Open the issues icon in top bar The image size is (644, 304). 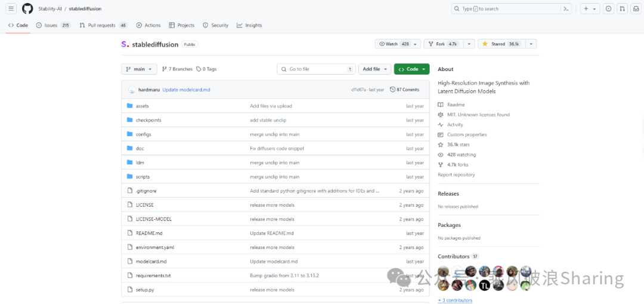608,8
